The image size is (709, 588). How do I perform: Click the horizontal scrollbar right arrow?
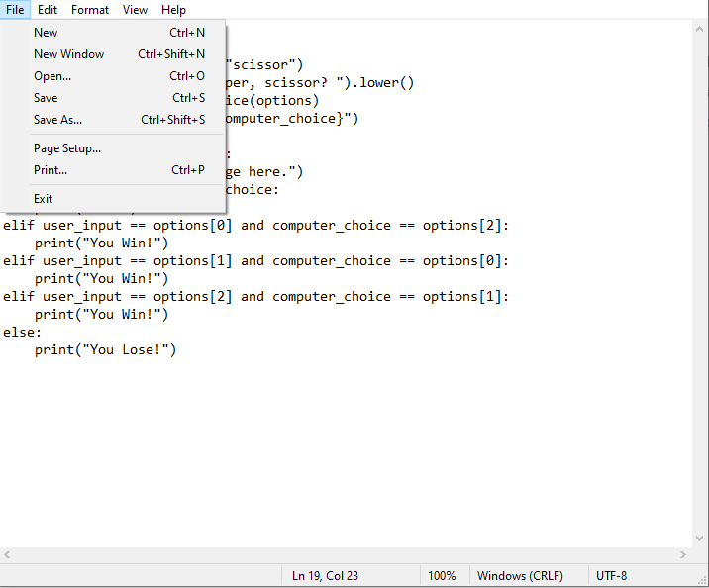click(x=683, y=554)
